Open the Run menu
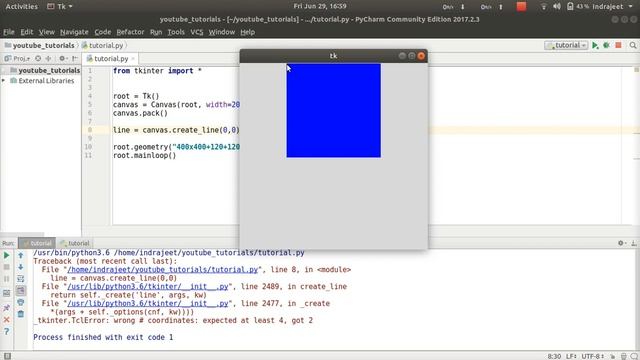This screenshot has height=360, width=640. point(156,32)
